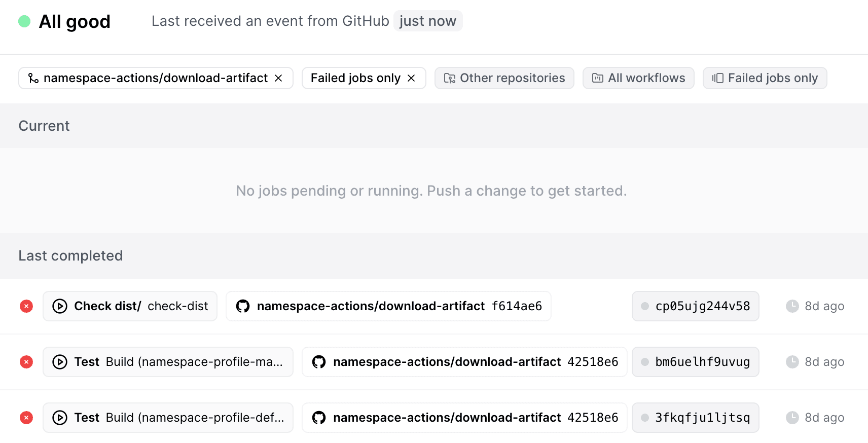
Task: Open the All workflows dropdown
Action: [638, 78]
